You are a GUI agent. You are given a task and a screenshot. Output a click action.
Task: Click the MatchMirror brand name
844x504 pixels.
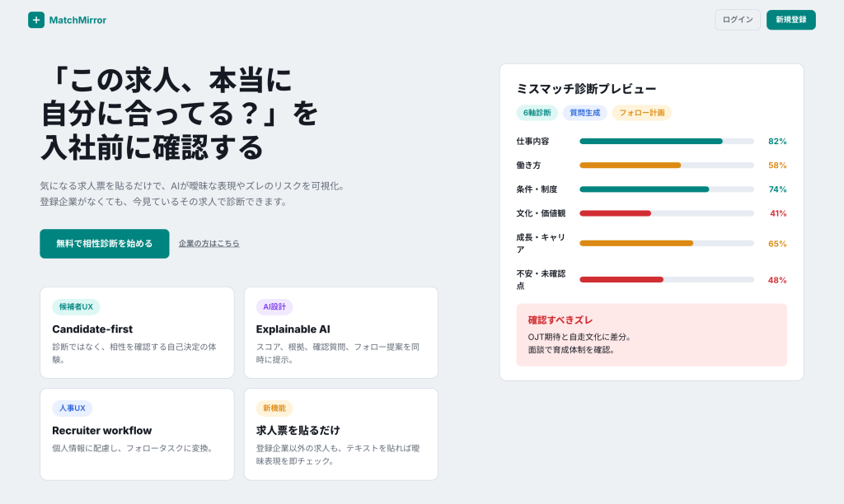click(x=77, y=20)
